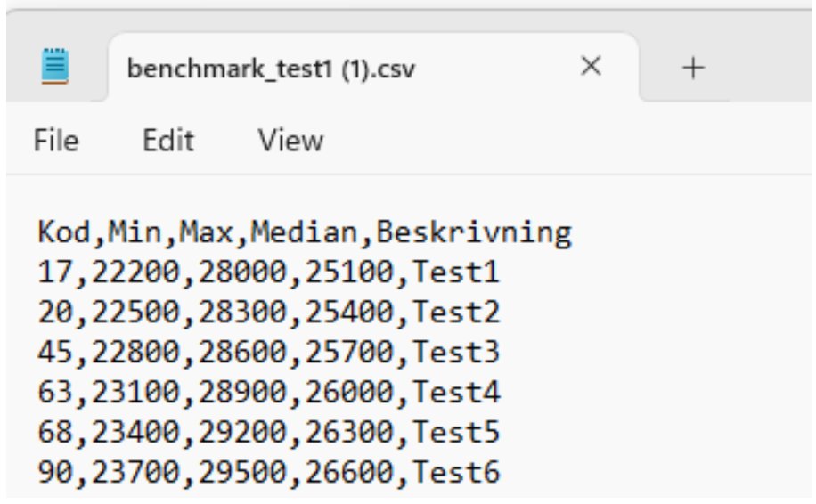Click the word Beskrivning in header row
The image size is (816, 504).
click(474, 232)
